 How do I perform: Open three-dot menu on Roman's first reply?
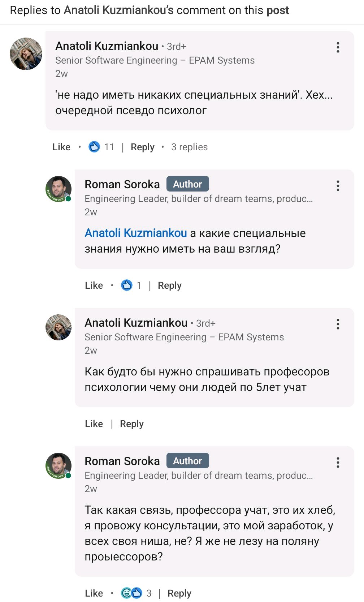[338, 186]
